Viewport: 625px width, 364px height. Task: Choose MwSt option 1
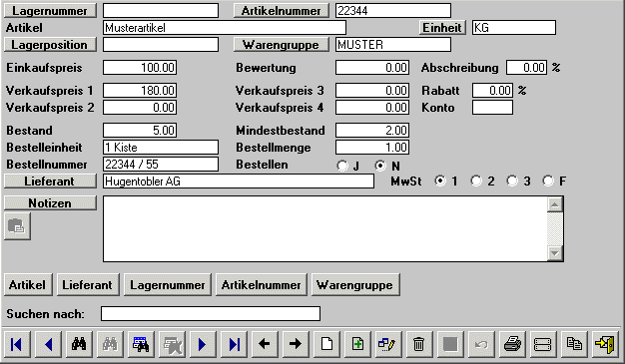click(x=440, y=181)
